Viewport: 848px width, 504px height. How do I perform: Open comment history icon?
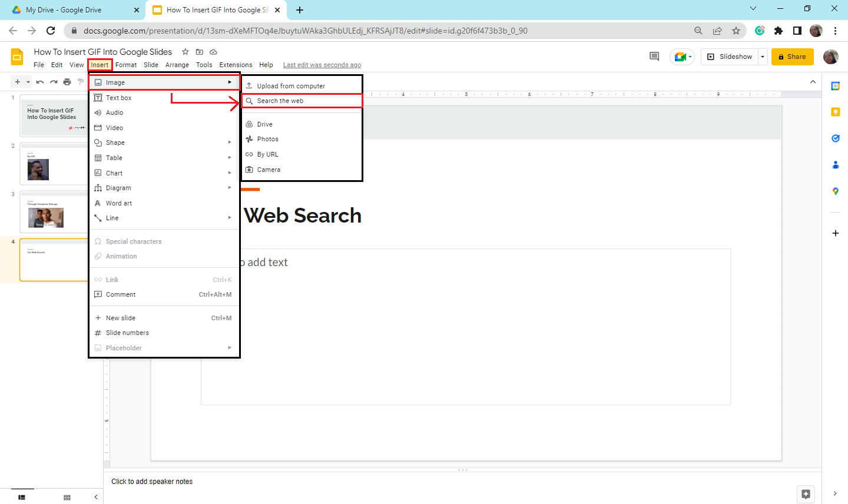654,57
